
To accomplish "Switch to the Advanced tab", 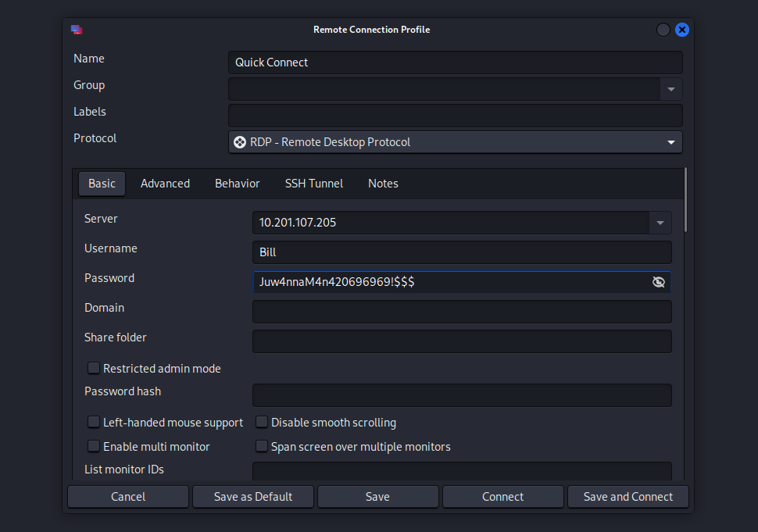I will 165,184.
